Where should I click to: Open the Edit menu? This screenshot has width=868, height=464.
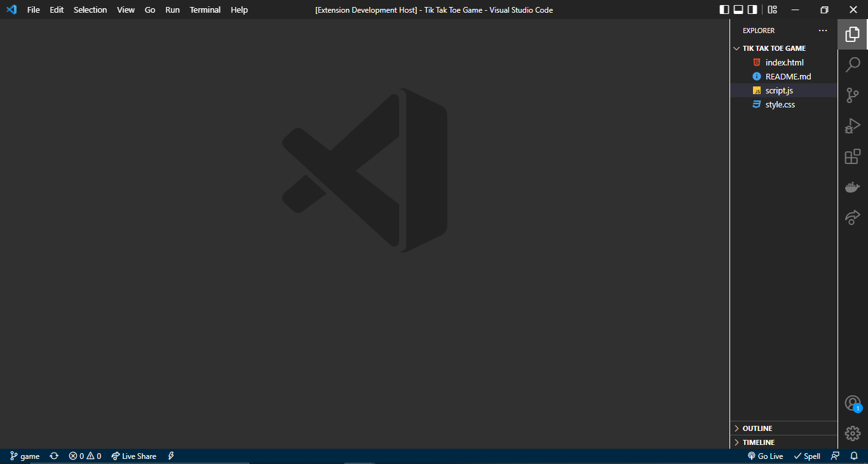[57, 10]
